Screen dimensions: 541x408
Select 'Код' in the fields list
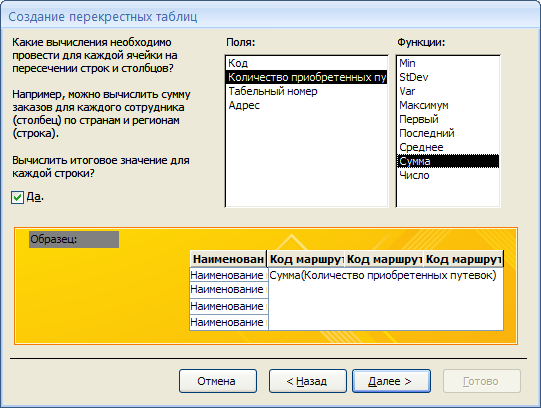pos(306,63)
